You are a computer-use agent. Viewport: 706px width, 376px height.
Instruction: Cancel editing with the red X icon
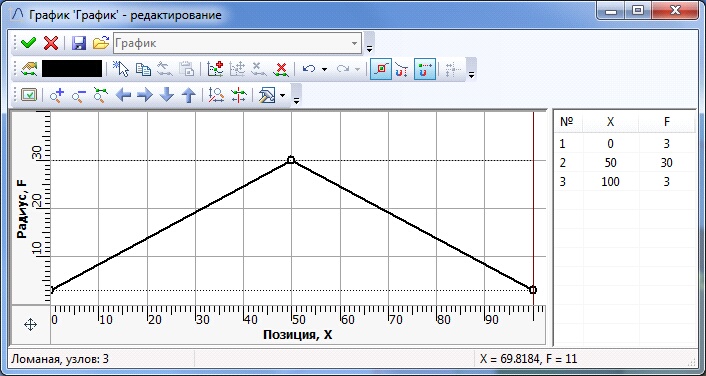51,43
